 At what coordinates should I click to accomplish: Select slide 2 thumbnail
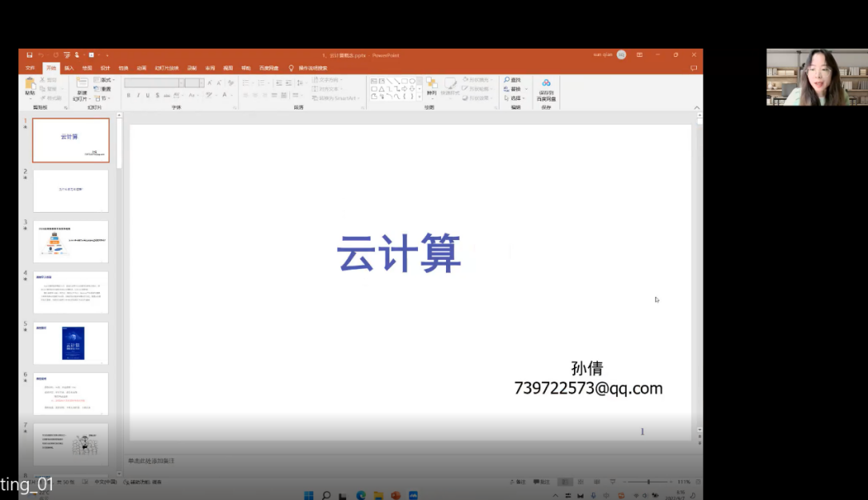(71, 190)
